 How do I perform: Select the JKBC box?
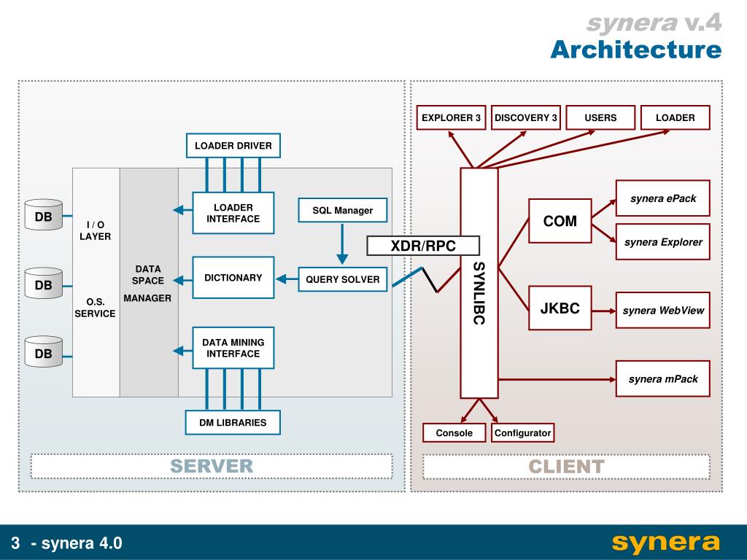pyautogui.click(x=560, y=308)
